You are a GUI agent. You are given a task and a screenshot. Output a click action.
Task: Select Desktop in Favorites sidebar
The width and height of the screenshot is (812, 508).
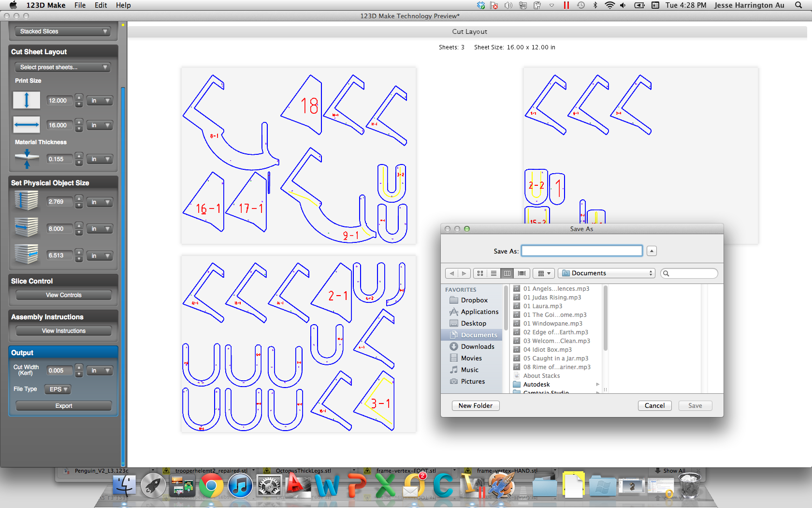tap(474, 323)
